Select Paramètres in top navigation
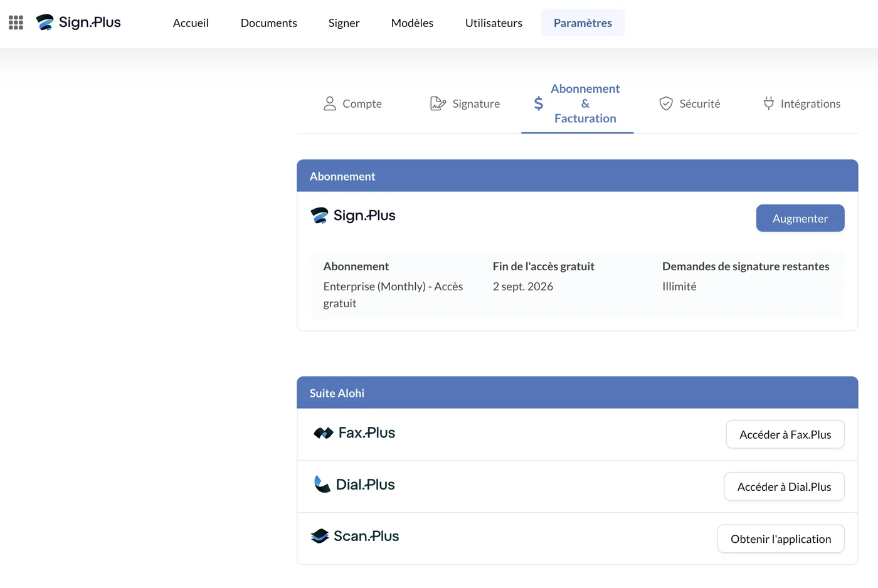878x588 pixels. pos(583,23)
